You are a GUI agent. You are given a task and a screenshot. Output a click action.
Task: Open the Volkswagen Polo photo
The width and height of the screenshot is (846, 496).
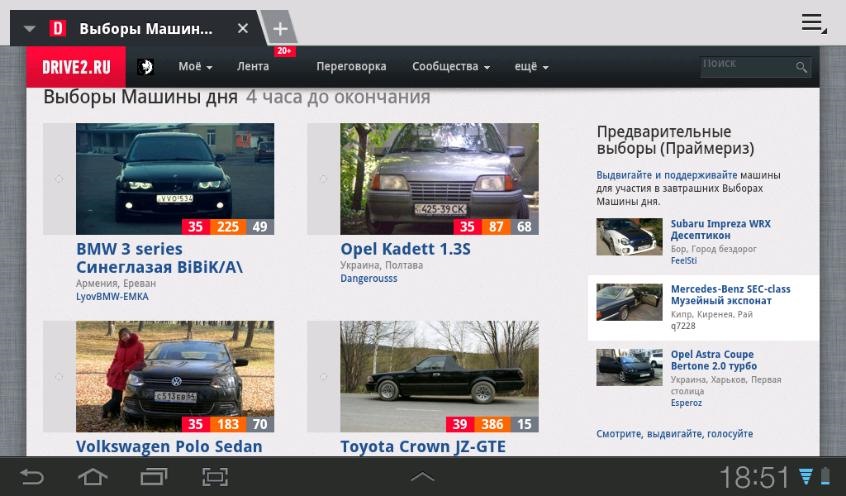175,377
